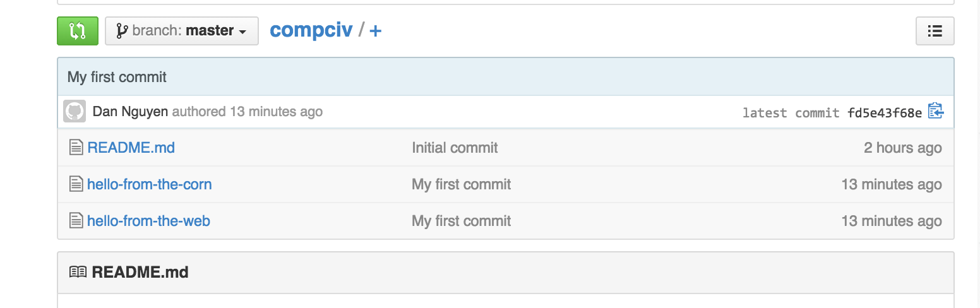Copy the commit SHA with clipboard icon
This screenshot has height=308, width=980.
936,111
